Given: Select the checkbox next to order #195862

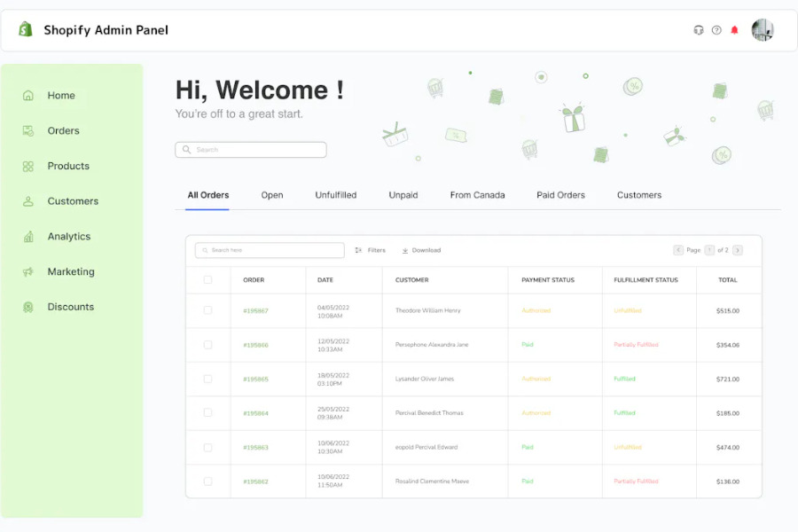Looking at the screenshot, I should click(x=207, y=481).
